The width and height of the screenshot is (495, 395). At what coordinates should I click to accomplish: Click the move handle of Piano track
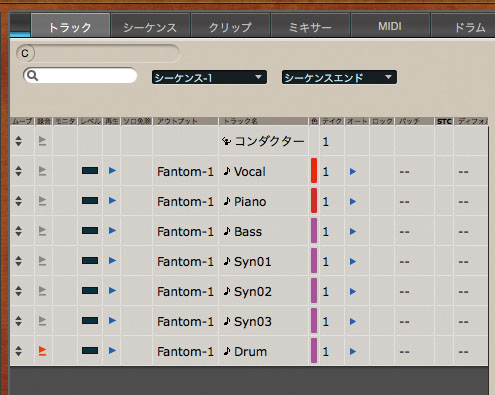tap(19, 201)
